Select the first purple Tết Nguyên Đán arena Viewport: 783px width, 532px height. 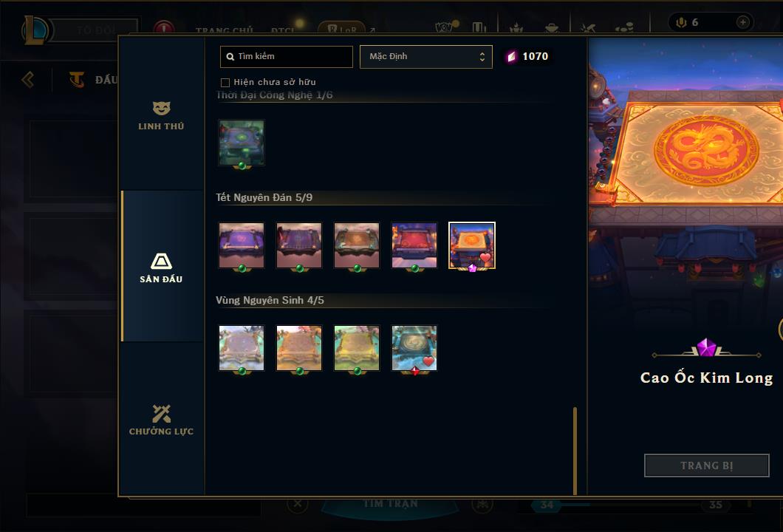(242, 245)
